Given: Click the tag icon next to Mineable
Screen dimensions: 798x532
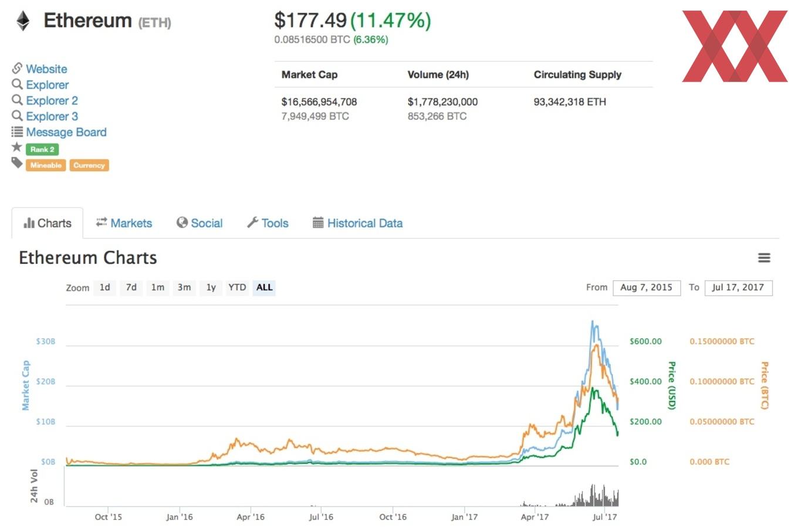Looking at the screenshot, I should pyautogui.click(x=17, y=163).
